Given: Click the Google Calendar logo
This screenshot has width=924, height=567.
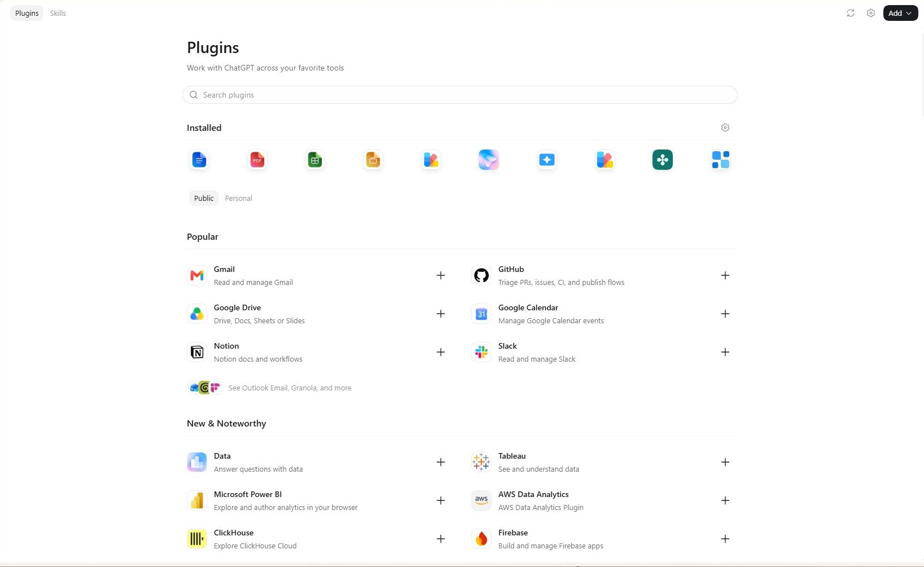Looking at the screenshot, I should tap(481, 314).
